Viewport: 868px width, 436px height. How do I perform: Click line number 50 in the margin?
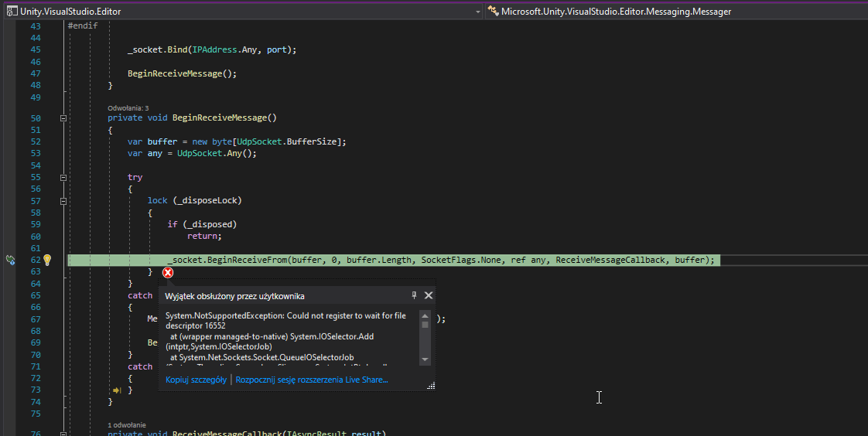pyautogui.click(x=36, y=118)
